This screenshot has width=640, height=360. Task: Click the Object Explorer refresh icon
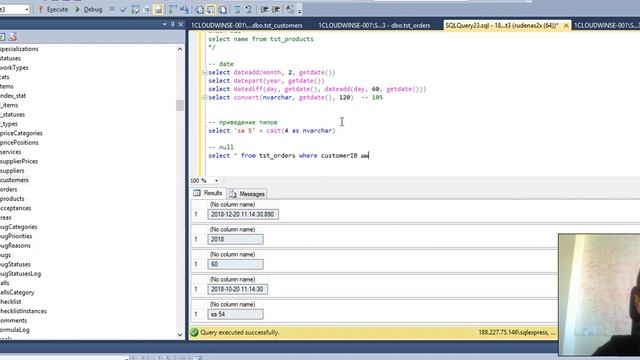coord(2,37)
